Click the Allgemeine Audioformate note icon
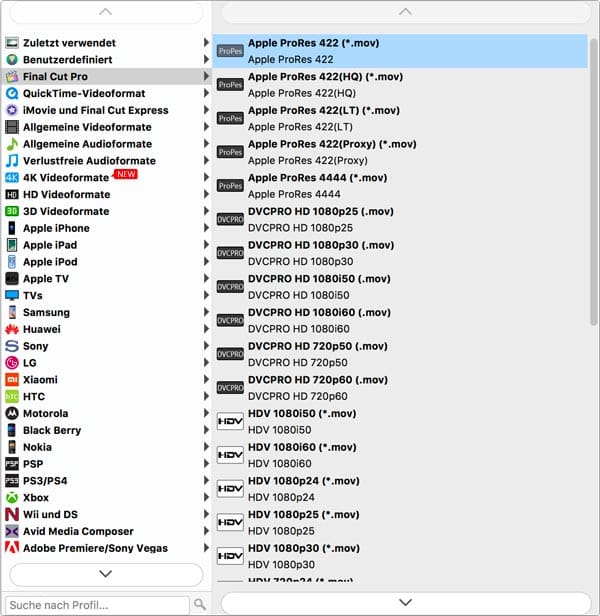 tap(12, 144)
